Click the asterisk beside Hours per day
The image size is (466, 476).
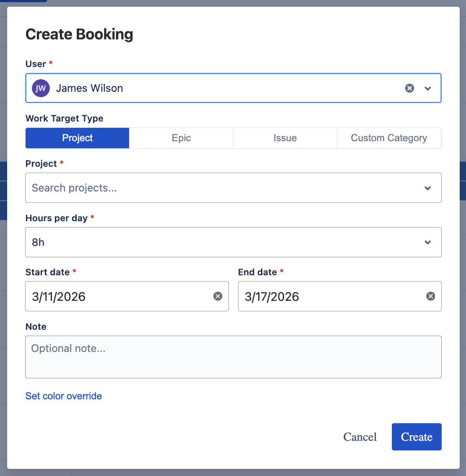pyautogui.click(x=92, y=217)
